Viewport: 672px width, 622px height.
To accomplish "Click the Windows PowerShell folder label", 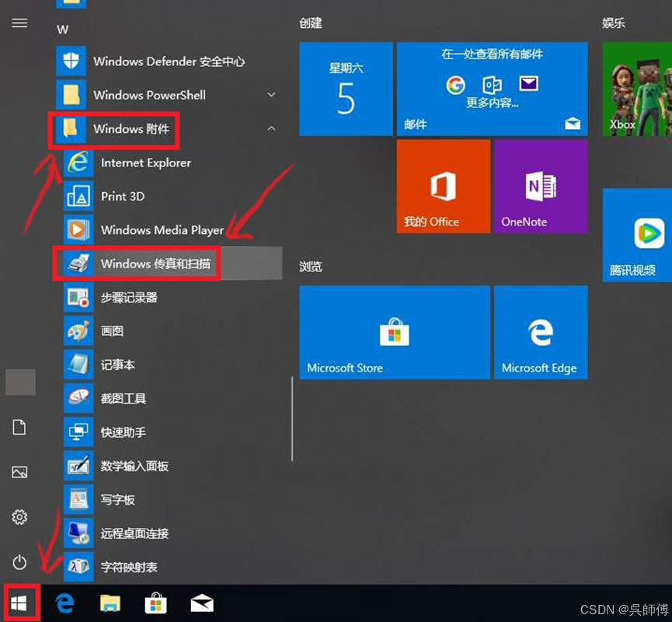I will [x=150, y=95].
